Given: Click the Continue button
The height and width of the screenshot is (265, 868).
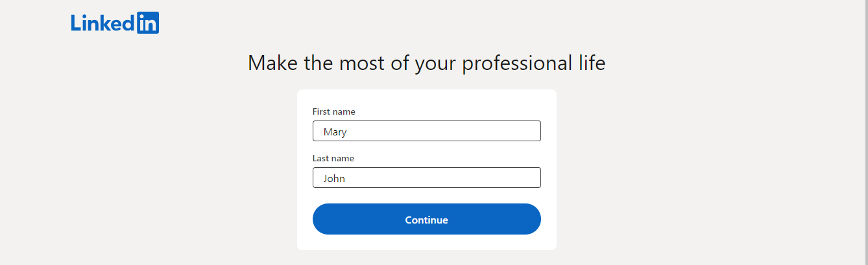Looking at the screenshot, I should coord(427,219).
